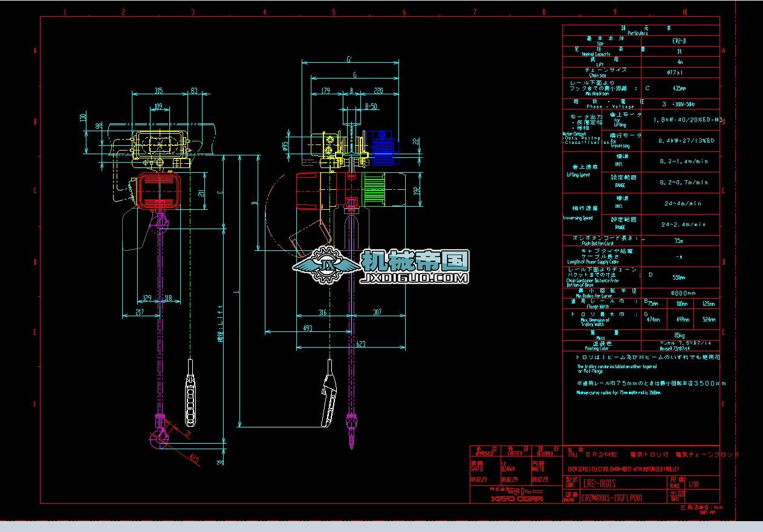This screenshot has width=763, height=532.
Task: Click the SAITO approved name
Action: click(x=477, y=469)
